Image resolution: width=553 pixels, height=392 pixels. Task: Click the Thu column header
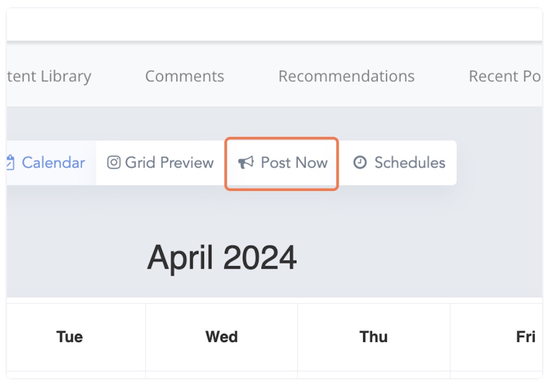(x=373, y=337)
